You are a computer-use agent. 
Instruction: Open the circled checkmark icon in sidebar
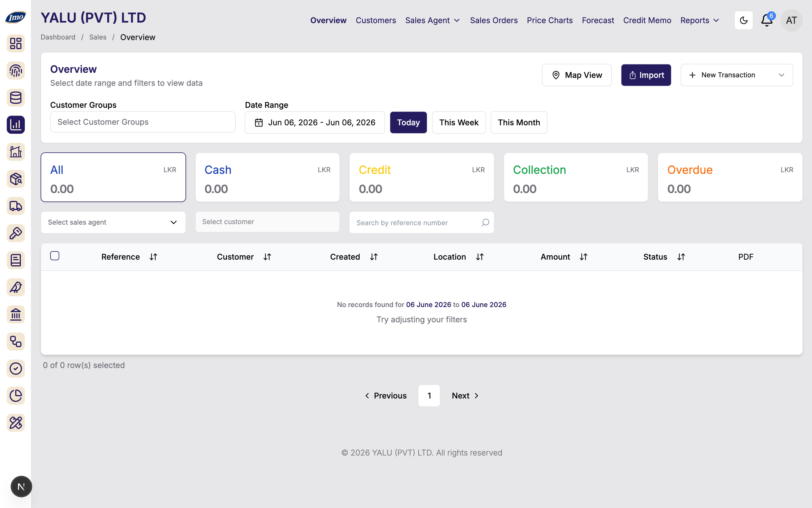pyautogui.click(x=16, y=369)
